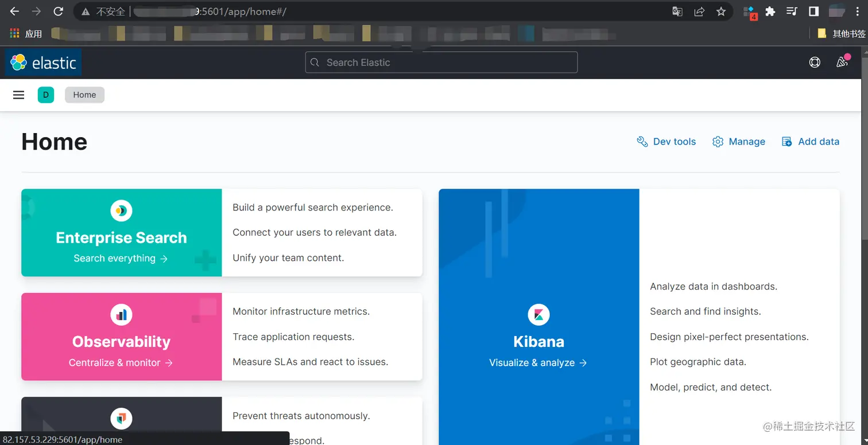Open the help menu lifebuoy icon

tap(815, 63)
